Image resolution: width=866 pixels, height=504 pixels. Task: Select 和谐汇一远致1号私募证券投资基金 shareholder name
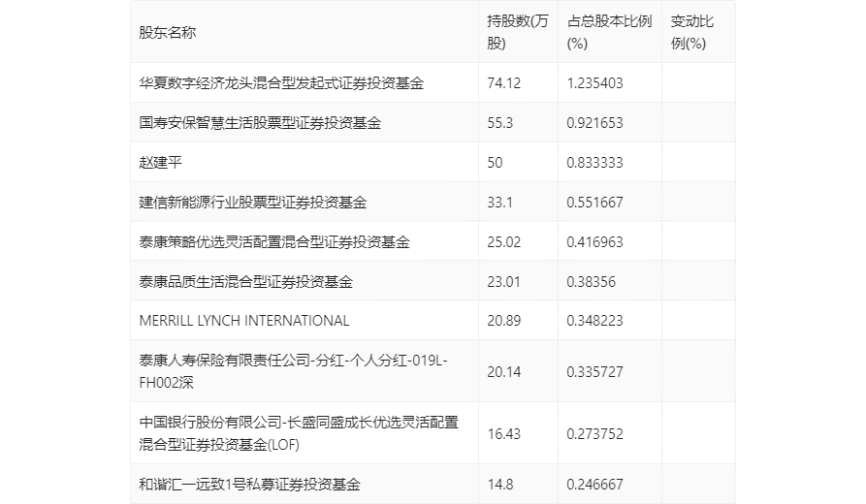[x=249, y=484]
